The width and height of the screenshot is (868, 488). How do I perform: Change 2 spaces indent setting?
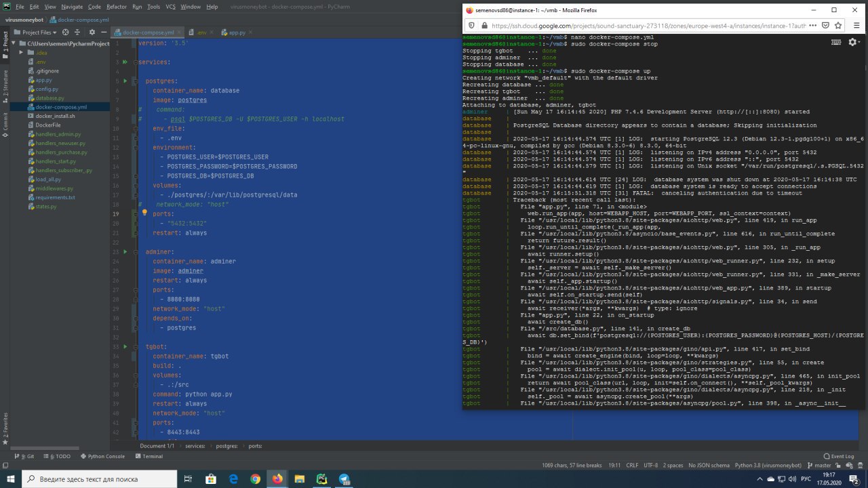click(673, 466)
